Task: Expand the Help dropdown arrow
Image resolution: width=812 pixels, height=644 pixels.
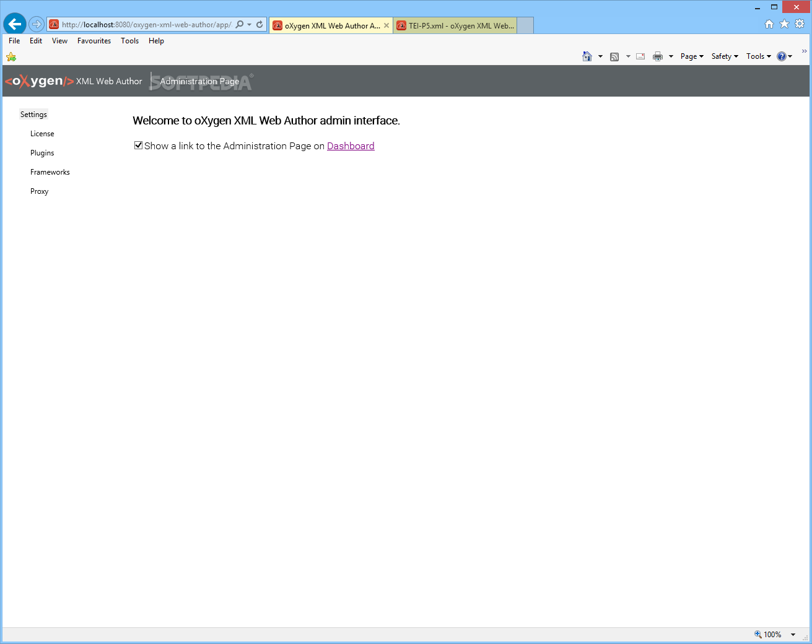Action: click(x=790, y=56)
